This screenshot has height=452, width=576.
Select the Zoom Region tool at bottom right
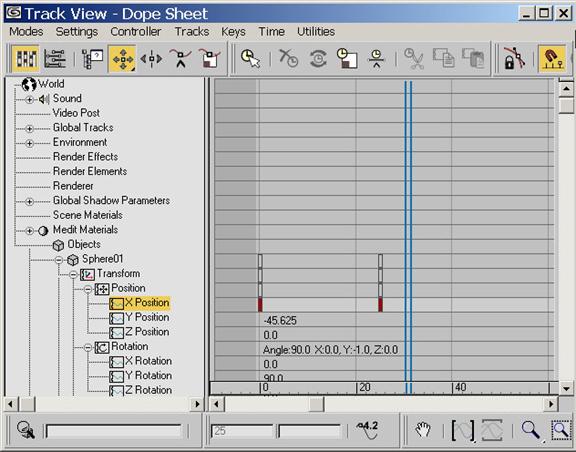pyautogui.click(x=560, y=429)
